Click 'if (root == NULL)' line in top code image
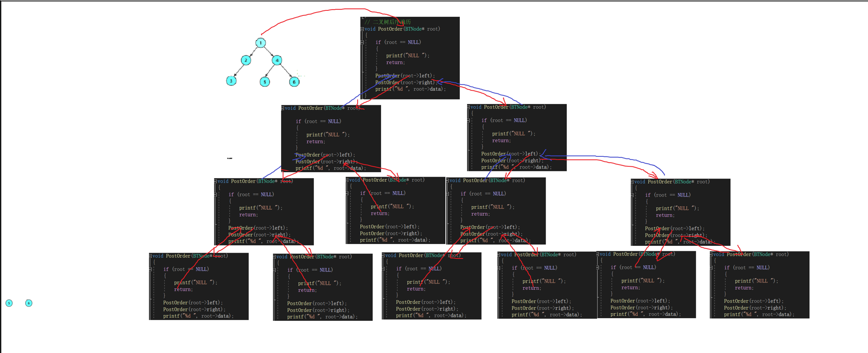Viewport: 868px width, 353px height. 398,42
